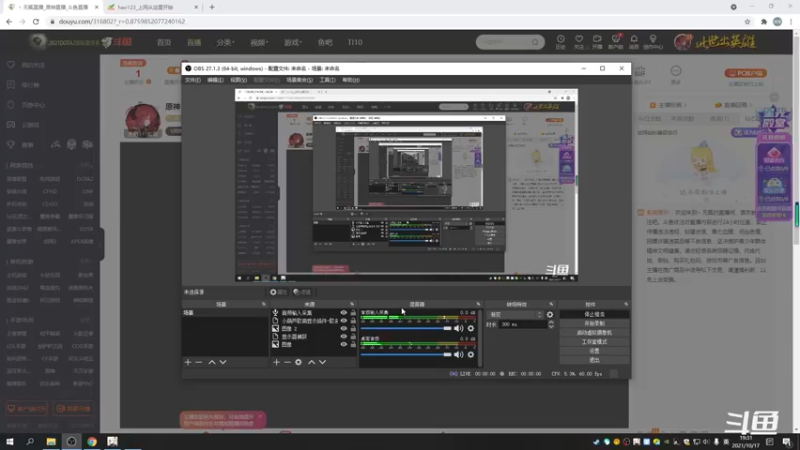Add a new scene with the plus icon
The height and width of the screenshot is (450, 800).
[188, 362]
